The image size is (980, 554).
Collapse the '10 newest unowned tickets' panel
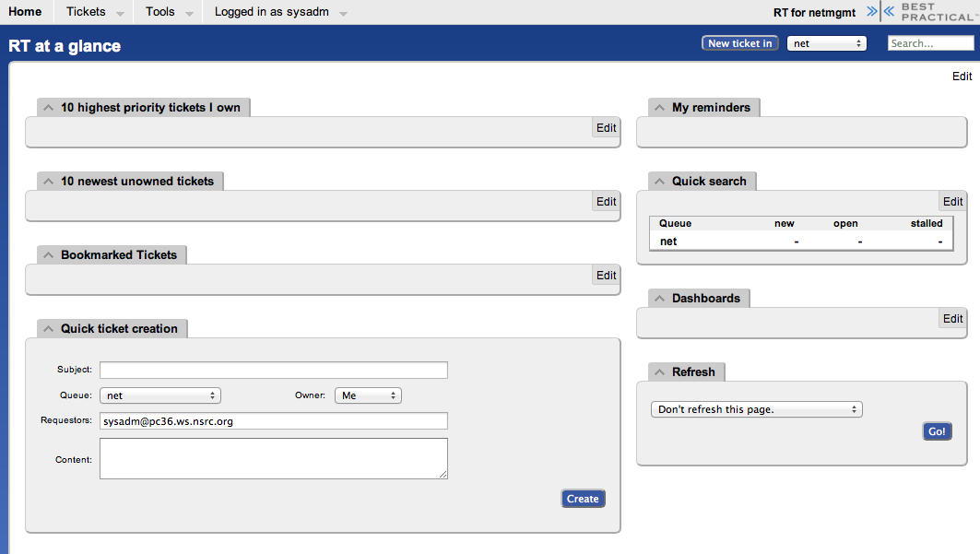pyautogui.click(x=49, y=182)
